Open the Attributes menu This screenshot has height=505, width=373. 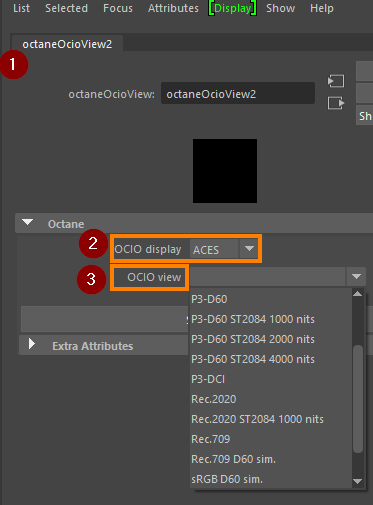[173, 8]
